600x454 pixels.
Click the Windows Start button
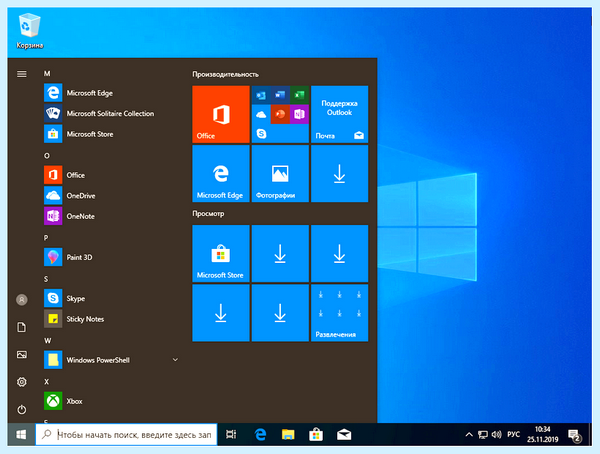pyautogui.click(x=21, y=434)
